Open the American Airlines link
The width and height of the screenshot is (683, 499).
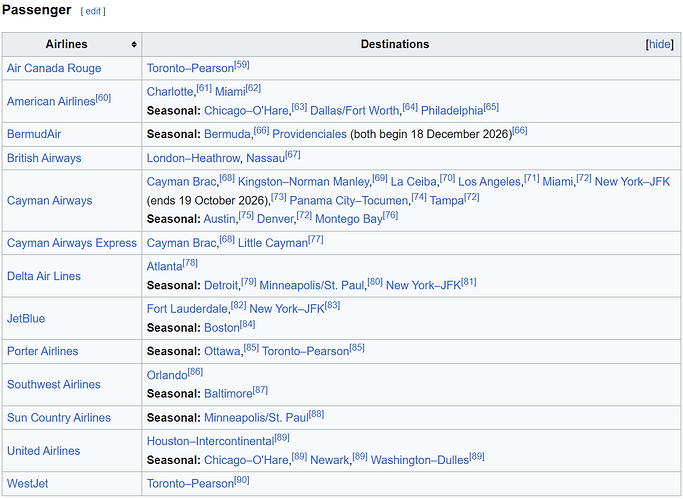(51, 101)
